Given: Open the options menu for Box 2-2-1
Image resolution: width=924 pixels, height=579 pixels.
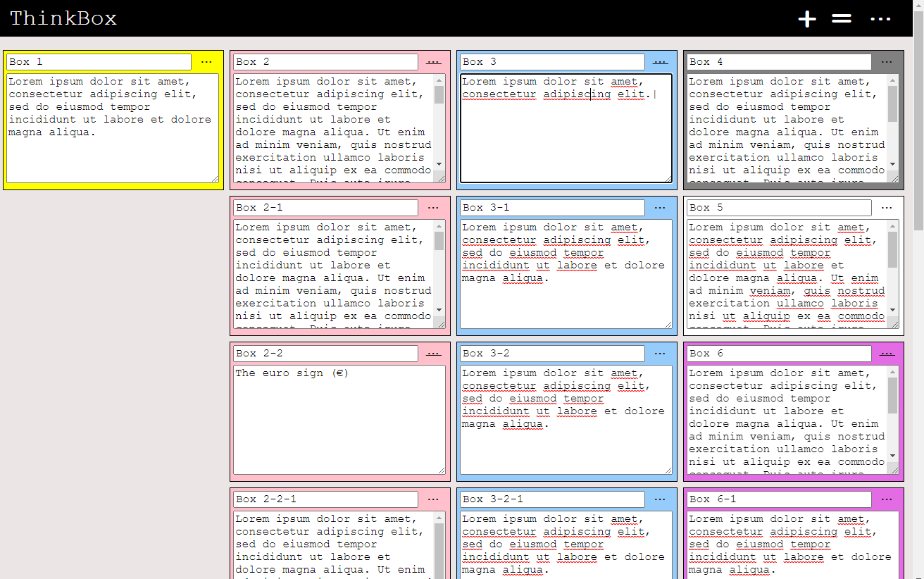Looking at the screenshot, I should [433, 499].
